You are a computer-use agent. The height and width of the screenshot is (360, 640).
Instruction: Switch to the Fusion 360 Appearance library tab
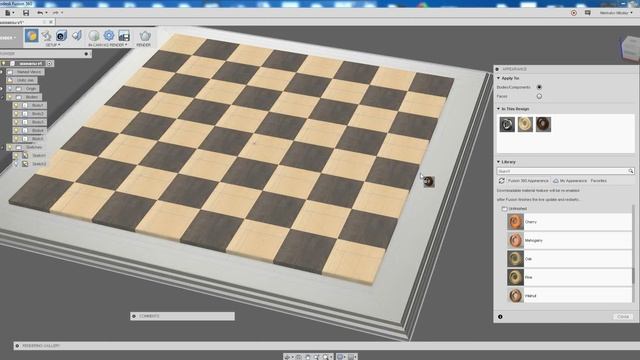click(x=528, y=180)
